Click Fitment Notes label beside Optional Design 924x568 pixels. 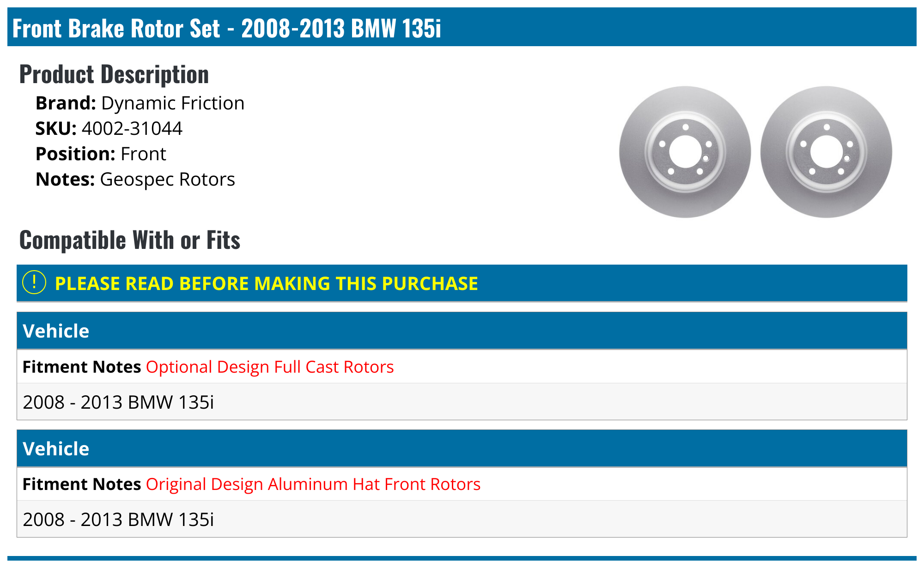click(82, 367)
